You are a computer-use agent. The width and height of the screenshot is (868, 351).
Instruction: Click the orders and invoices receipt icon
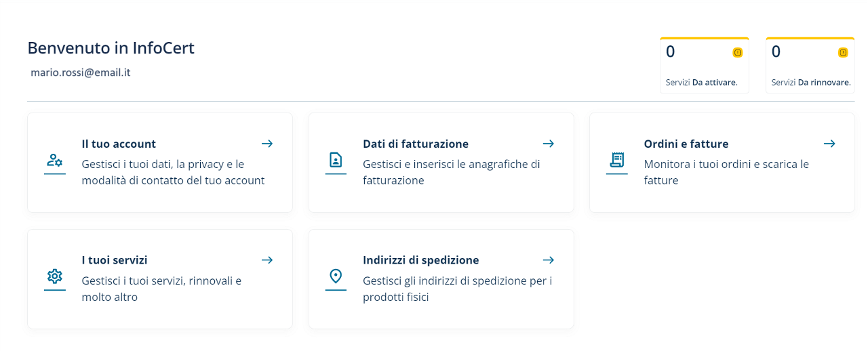[616, 161]
